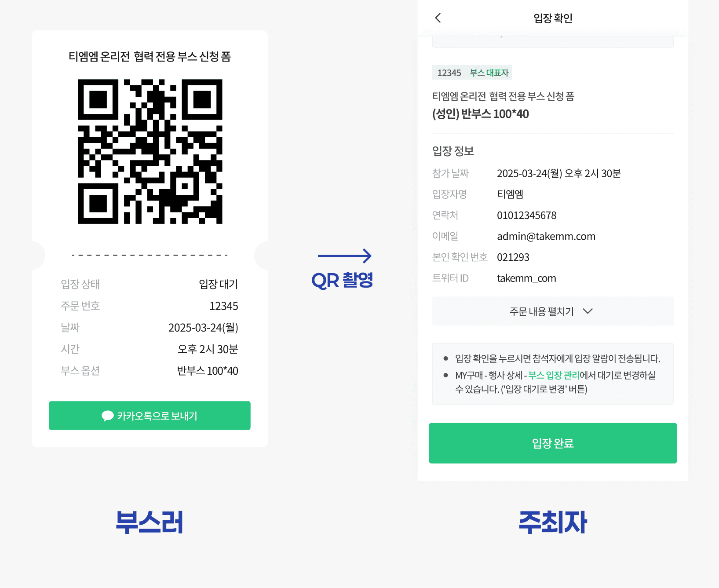Click the verification number 021293

[x=513, y=257]
